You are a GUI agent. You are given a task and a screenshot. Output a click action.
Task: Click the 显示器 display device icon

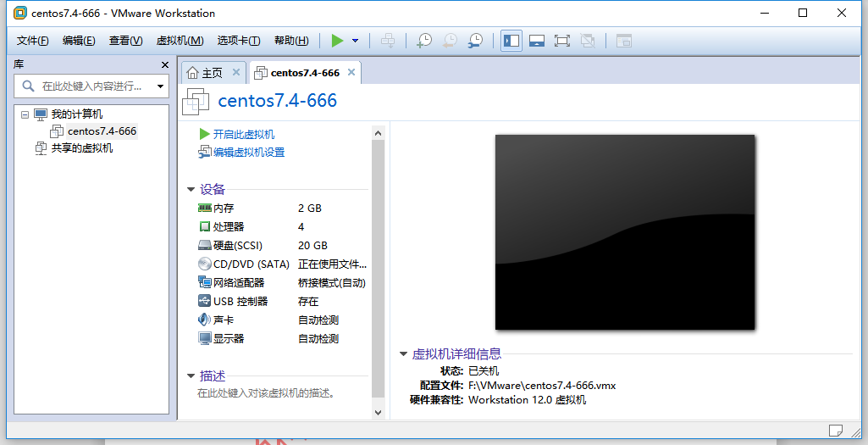[x=205, y=338]
